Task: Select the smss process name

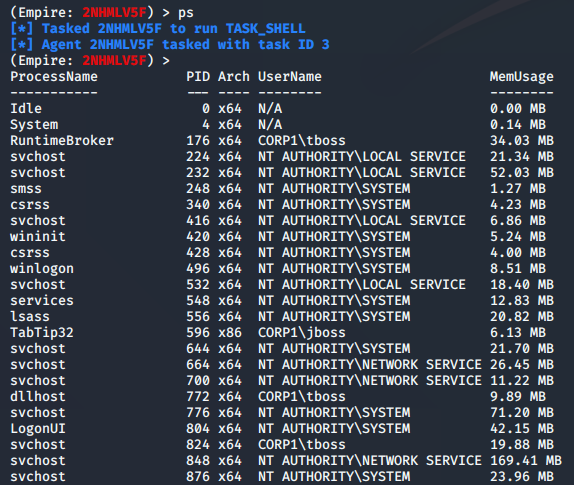Action: 26,189
